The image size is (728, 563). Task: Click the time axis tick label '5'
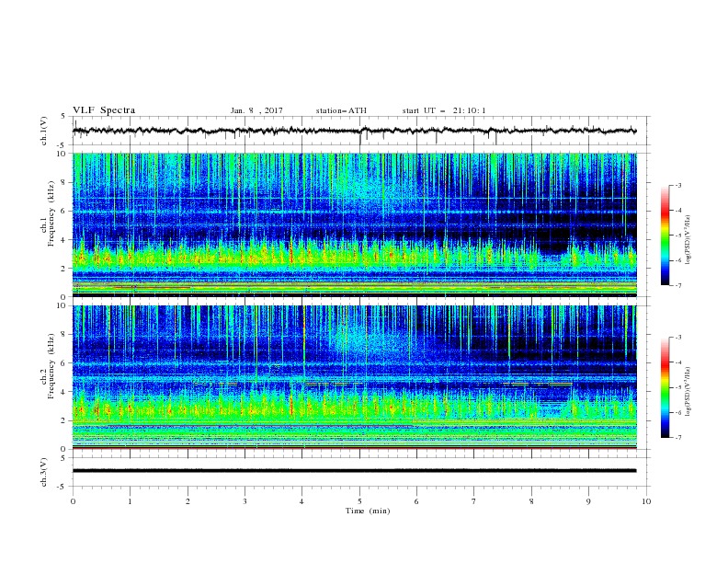(x=359, y=501)
